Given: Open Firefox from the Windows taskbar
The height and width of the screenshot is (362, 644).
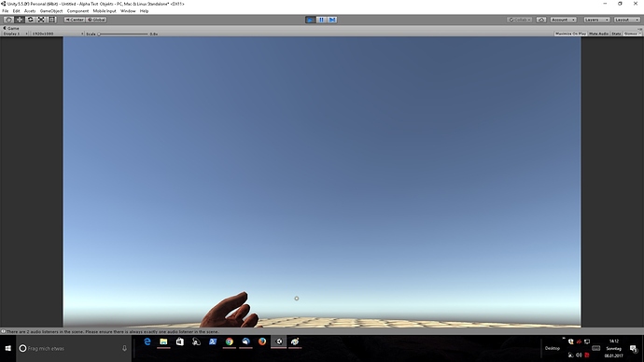Looking at the screenshot, I should coord(262,341).
